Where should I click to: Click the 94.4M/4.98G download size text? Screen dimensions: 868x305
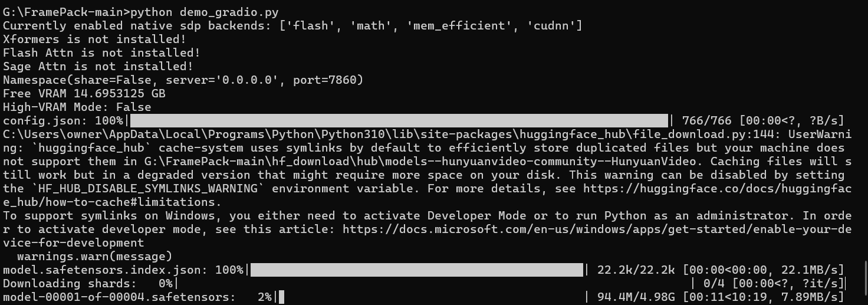[x=637, y=297]
